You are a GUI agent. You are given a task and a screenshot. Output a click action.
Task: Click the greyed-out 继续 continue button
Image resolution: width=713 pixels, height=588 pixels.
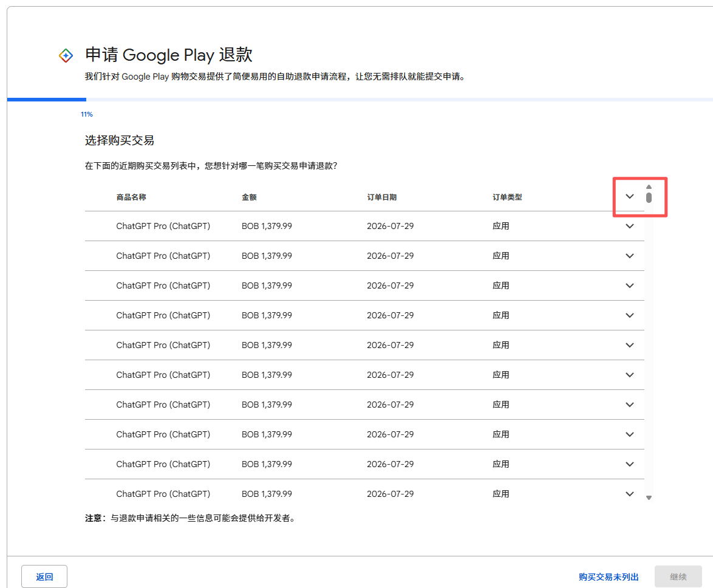click(678, 576)
